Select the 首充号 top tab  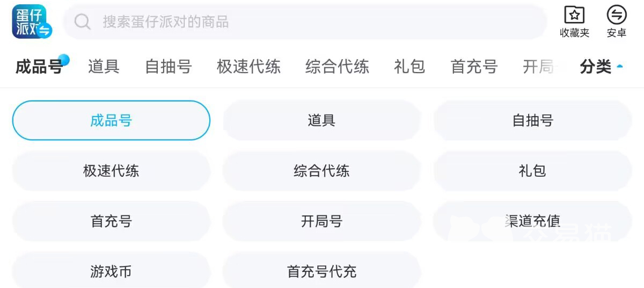474,67
